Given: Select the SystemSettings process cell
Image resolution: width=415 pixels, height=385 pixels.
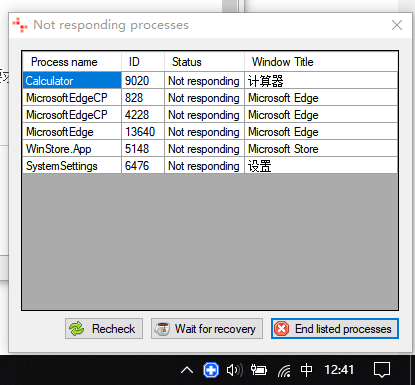Looking at the screenshot, I should tap(72, 166).
